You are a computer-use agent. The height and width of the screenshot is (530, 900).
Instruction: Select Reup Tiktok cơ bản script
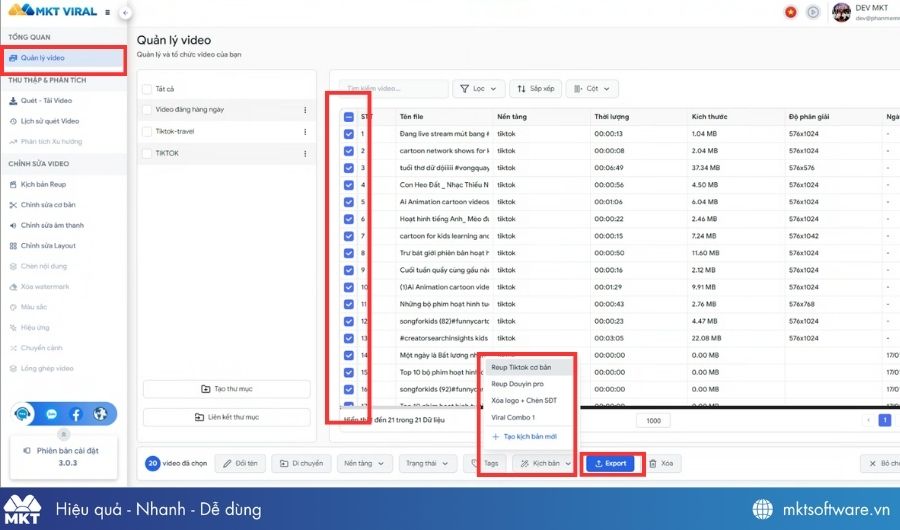tap(528, 367)
